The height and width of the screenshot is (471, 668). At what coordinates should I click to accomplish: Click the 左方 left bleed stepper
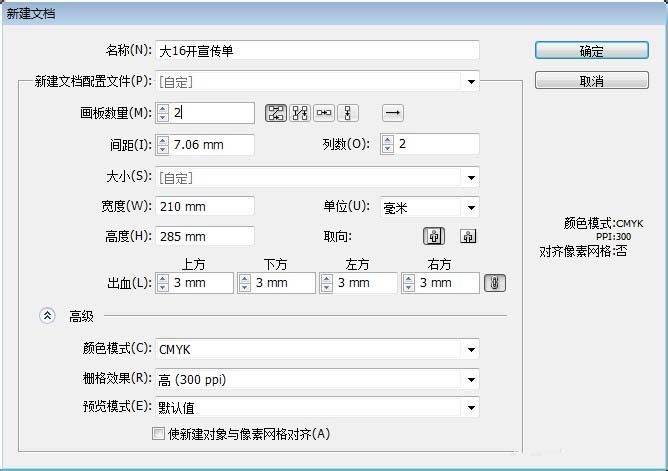coord(326,283)
